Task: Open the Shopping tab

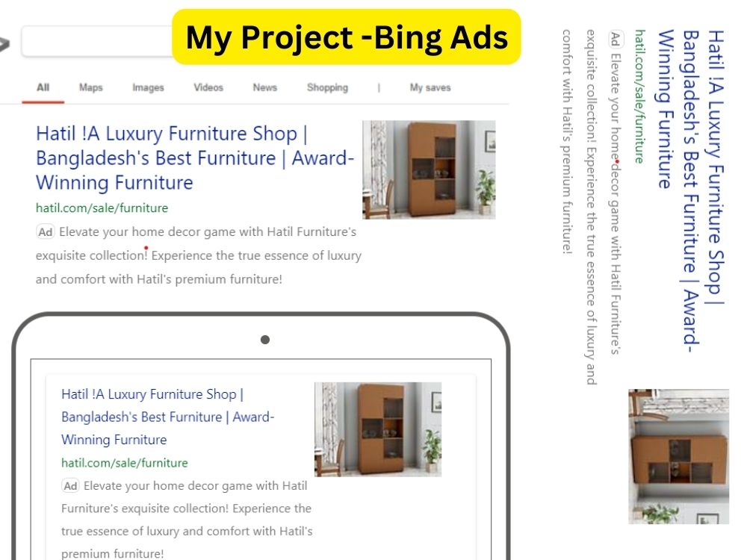Action: [327, 87]
